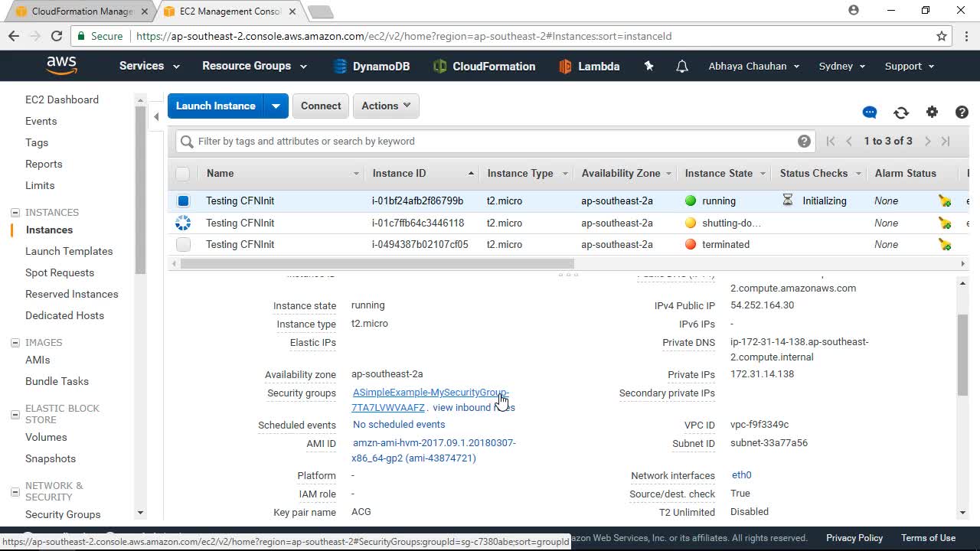The height and width of the screenshot is (551, 980).
Task: Collapse NETWORK & SECURITY section
Action: click(x=15, y=491)
